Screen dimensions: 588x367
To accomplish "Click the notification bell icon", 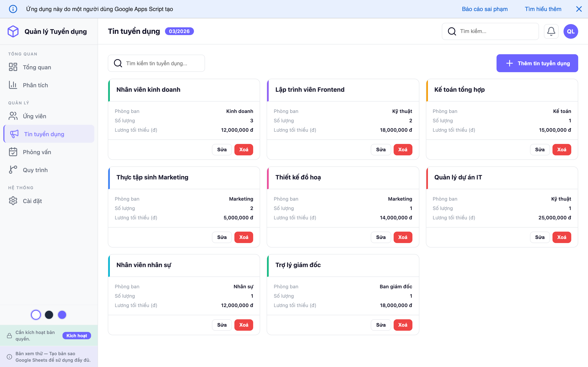I will (x=551, y=31).
